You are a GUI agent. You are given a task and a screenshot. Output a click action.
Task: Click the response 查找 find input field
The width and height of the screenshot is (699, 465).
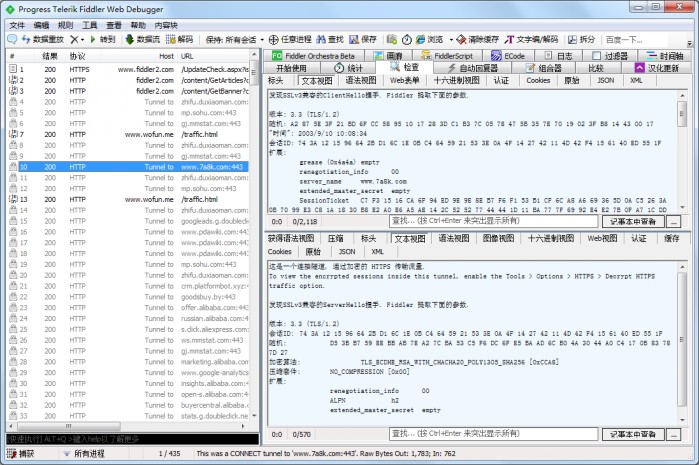pos(493,434)
